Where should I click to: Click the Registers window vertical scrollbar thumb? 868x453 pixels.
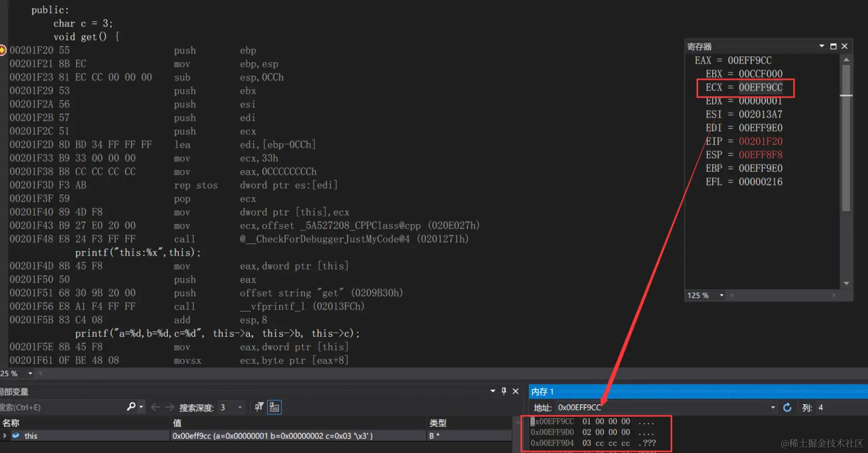coord(846,138)
